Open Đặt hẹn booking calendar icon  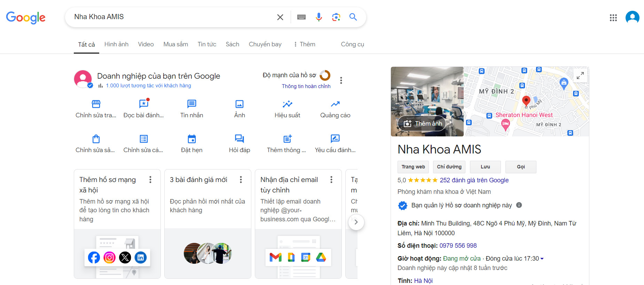(x=192, y=139)
